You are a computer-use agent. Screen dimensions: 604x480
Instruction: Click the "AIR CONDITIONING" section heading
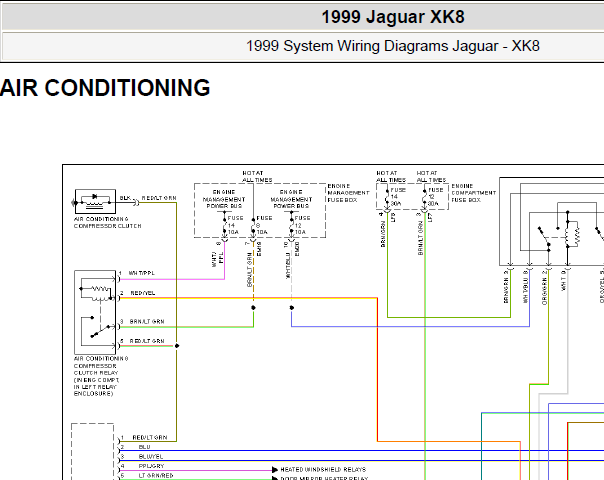pos(105,87)
